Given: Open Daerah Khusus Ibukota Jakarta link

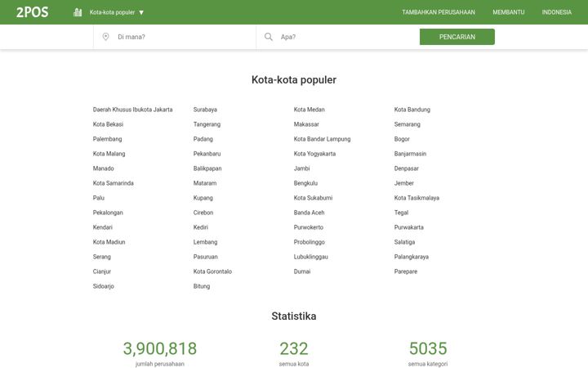Looking at the screenshot, I should click(x=133, y=110).
